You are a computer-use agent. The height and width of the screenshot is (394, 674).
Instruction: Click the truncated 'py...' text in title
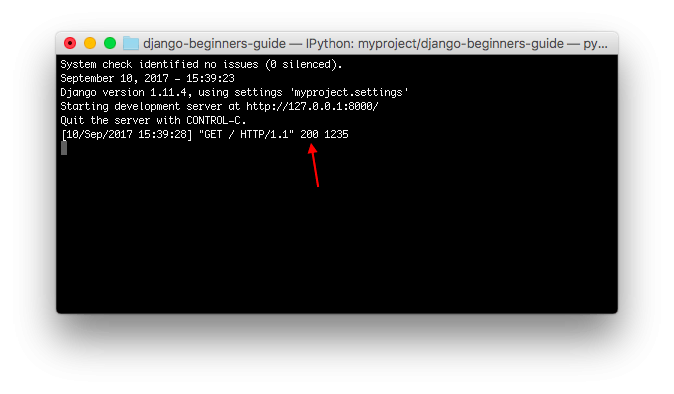pyautogui.click(x=595, y=44)
